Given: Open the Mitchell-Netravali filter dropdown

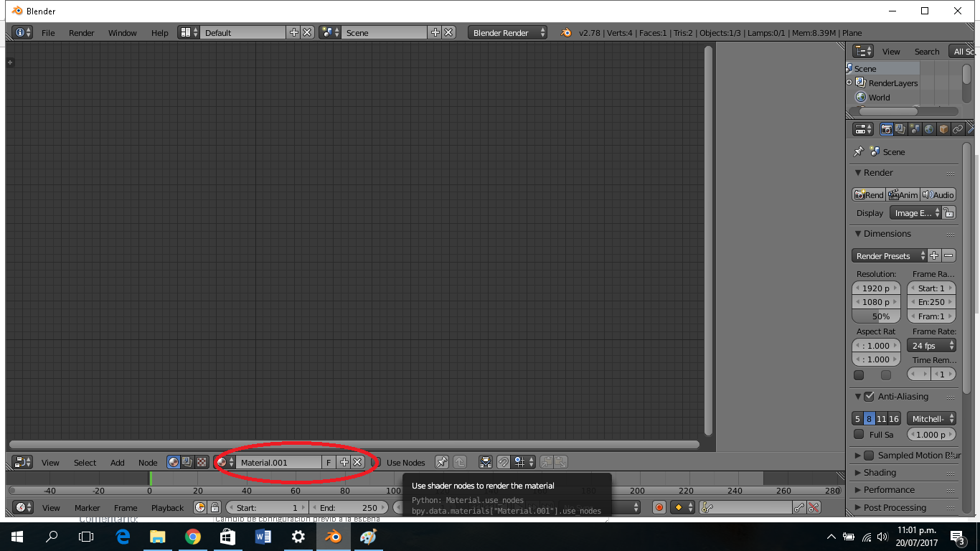Looking at the screenshot, I should point(931,419).
